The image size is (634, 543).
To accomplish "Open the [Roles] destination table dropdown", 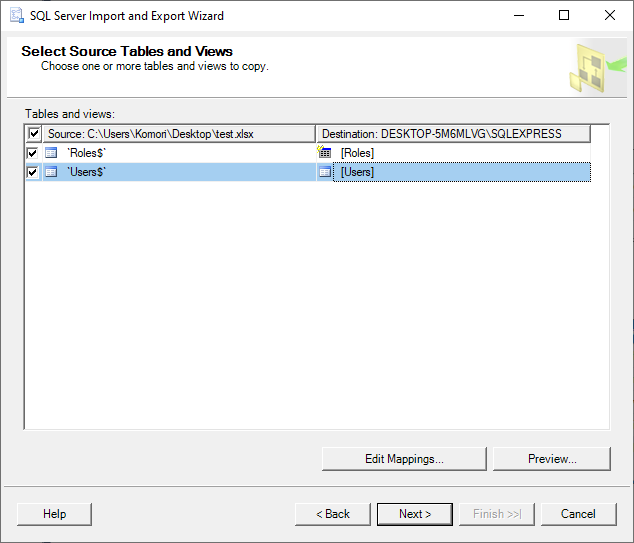I will coord(460,153).
